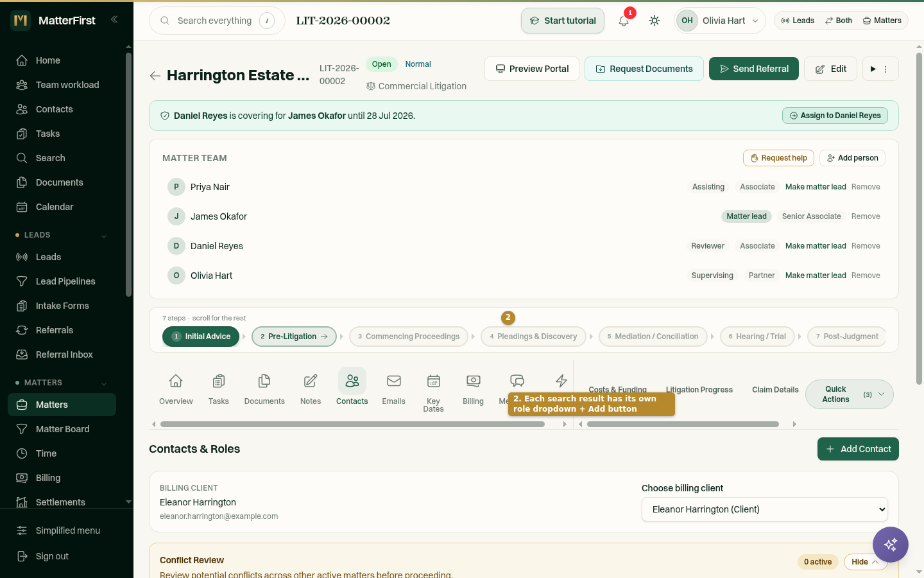The height and width of the screenshot is (578, 924).
Task: Open the Choose billing client dropdown
Action: pos(765,509)
